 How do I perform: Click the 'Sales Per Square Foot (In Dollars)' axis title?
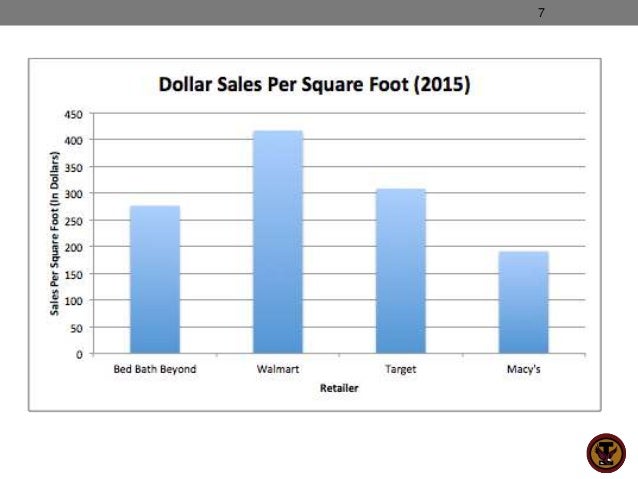(55, 233)
